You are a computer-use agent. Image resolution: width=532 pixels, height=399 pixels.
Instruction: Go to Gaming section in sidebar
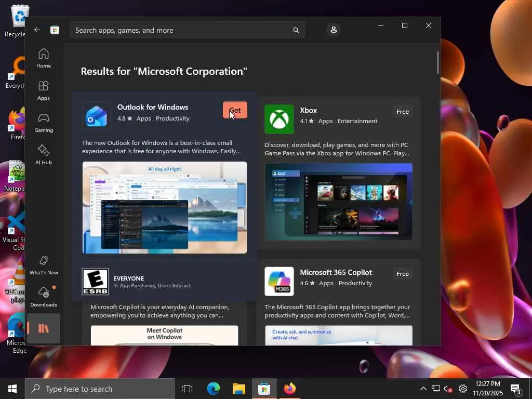pyautogui.click(x=44, y=123)
